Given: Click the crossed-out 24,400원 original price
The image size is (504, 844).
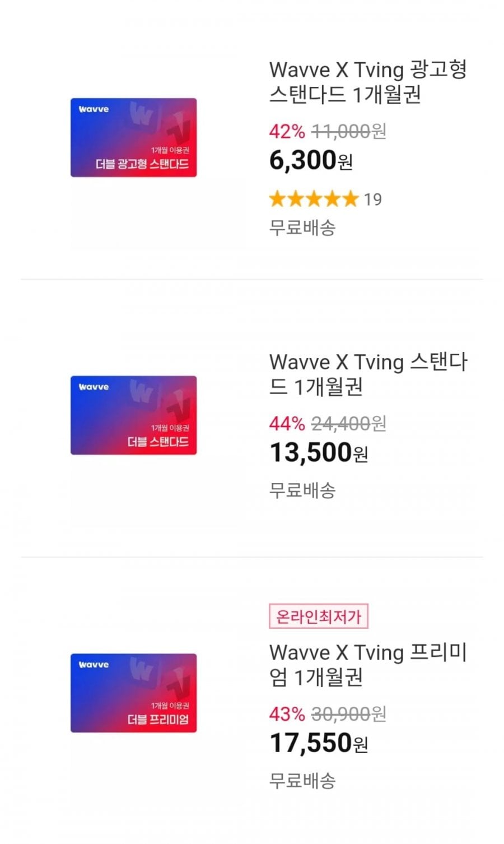Looking at the screenshot, I should (x=348, y=424).
